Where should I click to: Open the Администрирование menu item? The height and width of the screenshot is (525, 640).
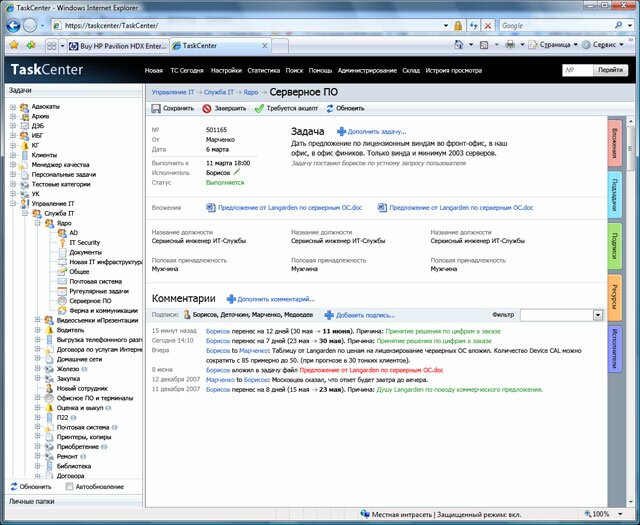tap(367, 71)
